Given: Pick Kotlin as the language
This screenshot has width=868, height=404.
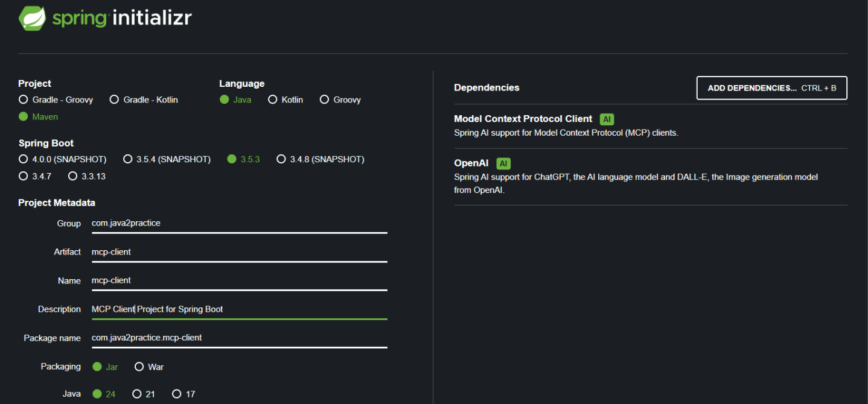Looking at the screenshot, I should (x=273, y=99).
